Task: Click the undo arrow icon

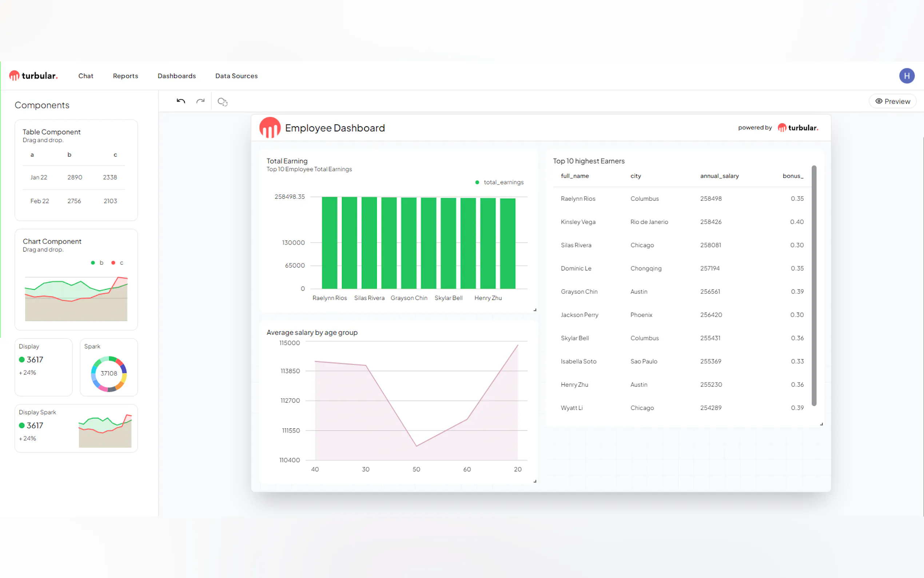Action: (x=181, y=101)
